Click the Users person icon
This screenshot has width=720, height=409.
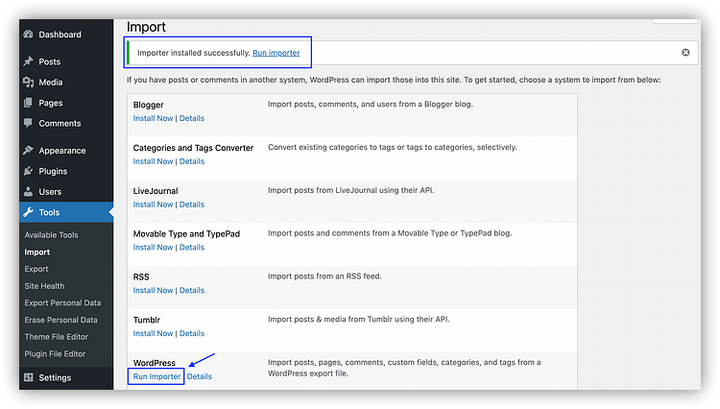tap(28, 191)
